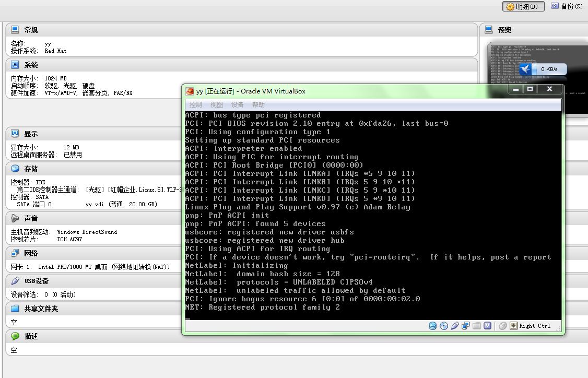Image resolution: width=588 pixels, height=378 pixels.
Task: Click the gear icon on 明细 button
Action: [510, 7]
